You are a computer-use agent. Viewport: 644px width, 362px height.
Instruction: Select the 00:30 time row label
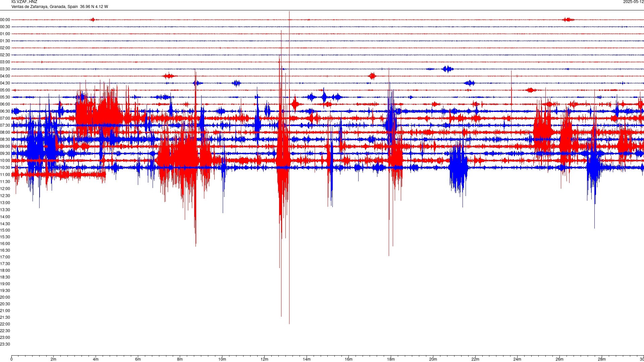pos(5,27)
